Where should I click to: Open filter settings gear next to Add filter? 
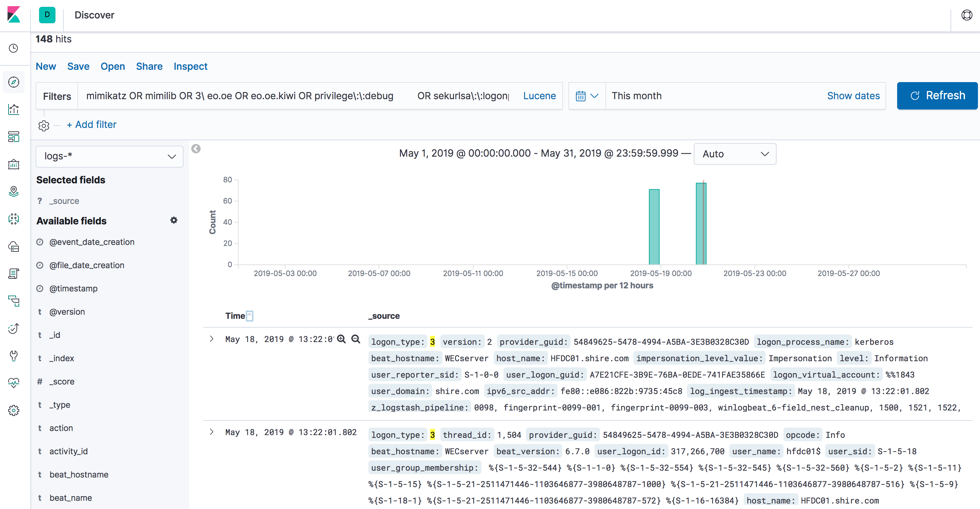pyautogui.click(x=44, y=126)
